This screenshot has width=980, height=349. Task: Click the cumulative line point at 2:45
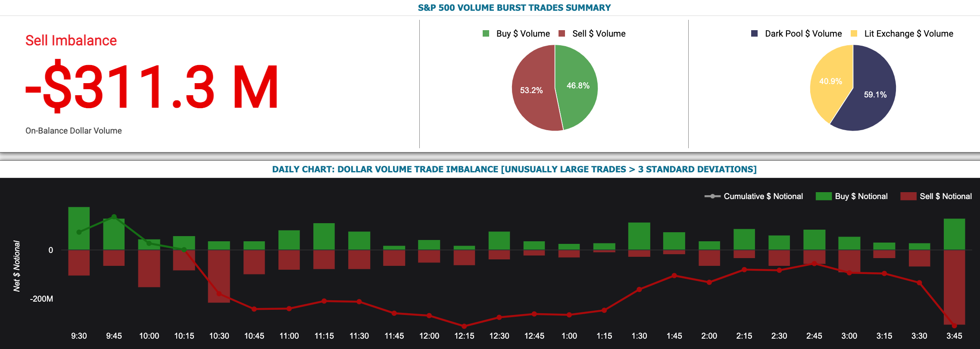point(814,264)
